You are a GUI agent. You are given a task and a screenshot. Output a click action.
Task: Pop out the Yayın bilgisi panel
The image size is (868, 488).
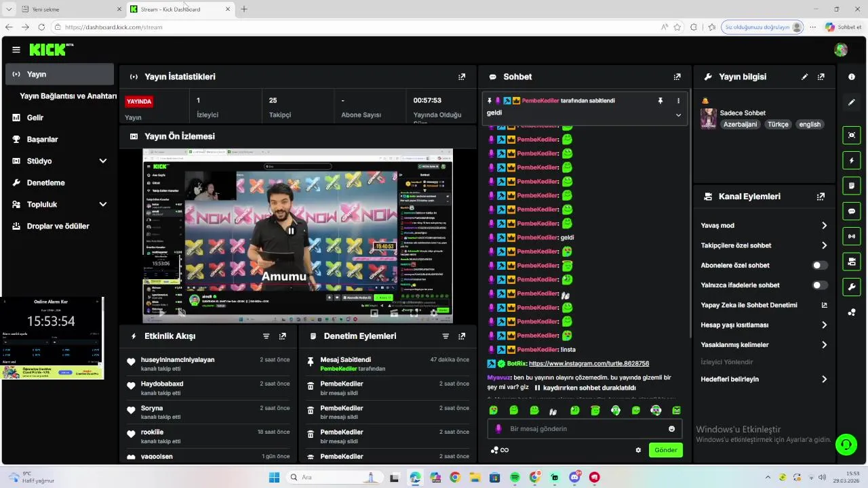click(x=821, y=77)
